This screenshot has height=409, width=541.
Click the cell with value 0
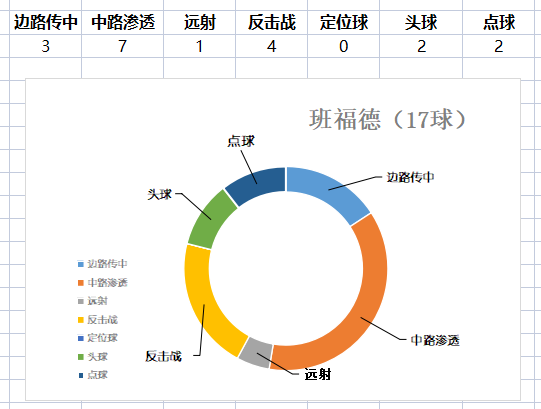[x=344, y=46]
